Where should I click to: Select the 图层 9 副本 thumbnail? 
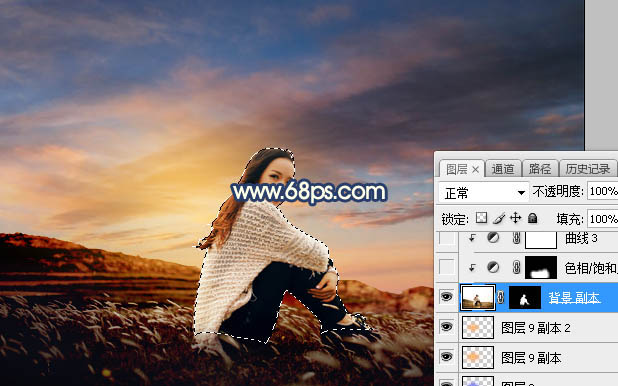pyautogui.click(x=478, y=357)
